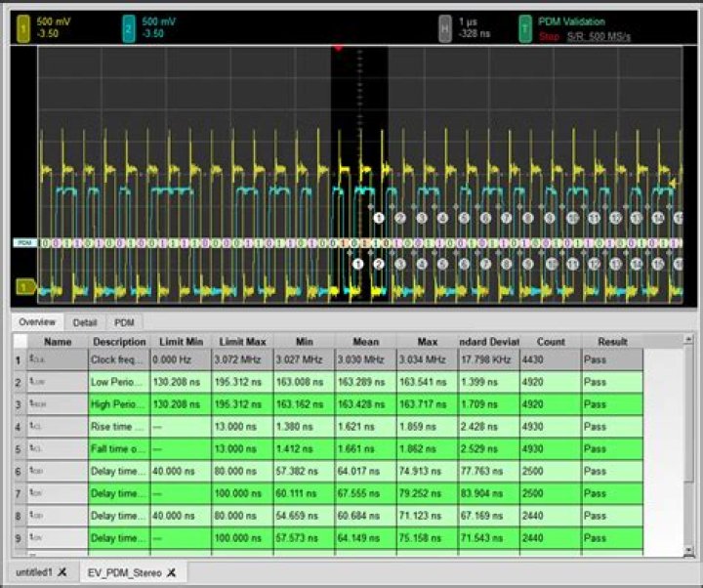Click the table's top-left select-all corner cell
Screen dimensions: 703x588
tap(21, 341)
